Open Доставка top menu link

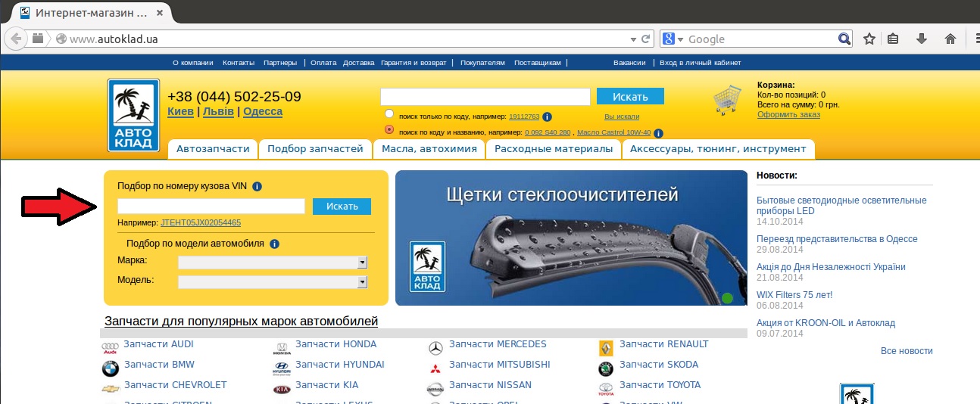pyautogui.click(x=358, y=63)
